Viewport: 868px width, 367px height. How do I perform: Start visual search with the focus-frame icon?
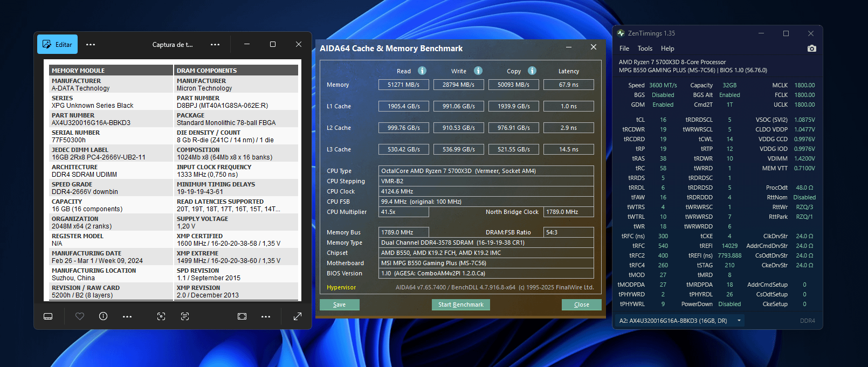[x=161, y=316]
